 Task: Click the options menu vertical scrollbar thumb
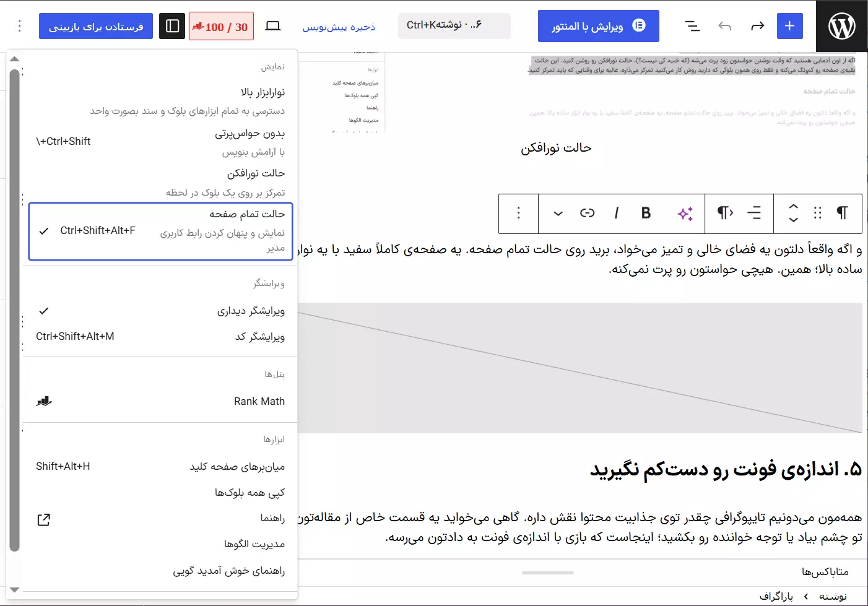click(15, 309)
